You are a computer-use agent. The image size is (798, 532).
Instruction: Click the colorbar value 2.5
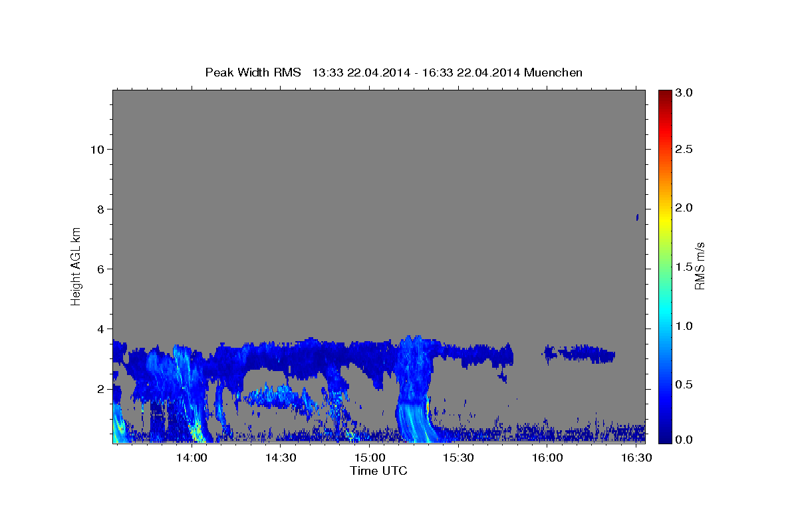684,150
